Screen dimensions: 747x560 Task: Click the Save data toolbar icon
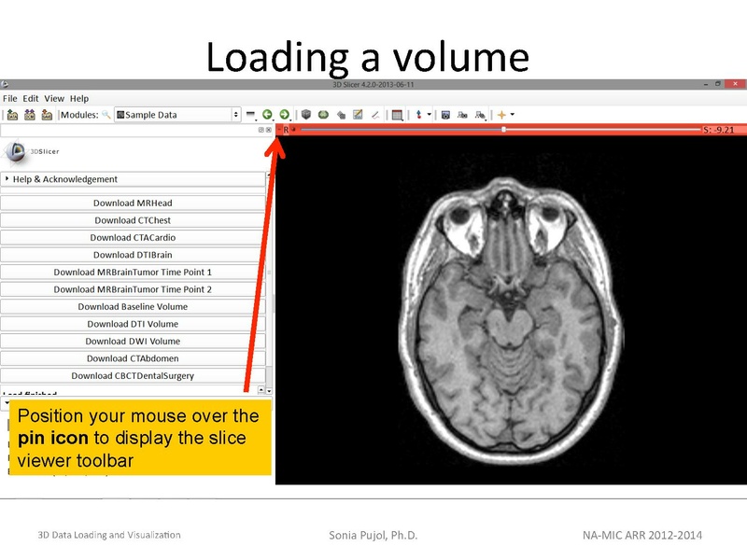[x=47, y=115]
